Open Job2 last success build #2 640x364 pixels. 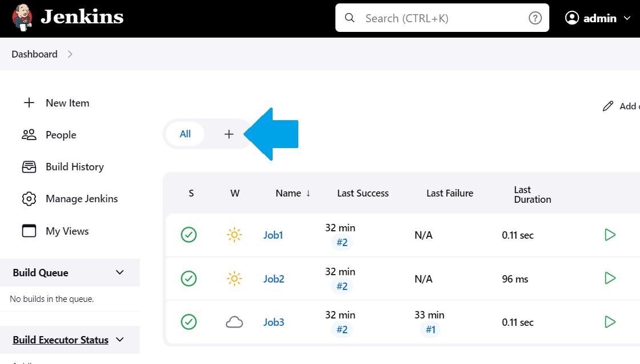[x=342, y=286]
